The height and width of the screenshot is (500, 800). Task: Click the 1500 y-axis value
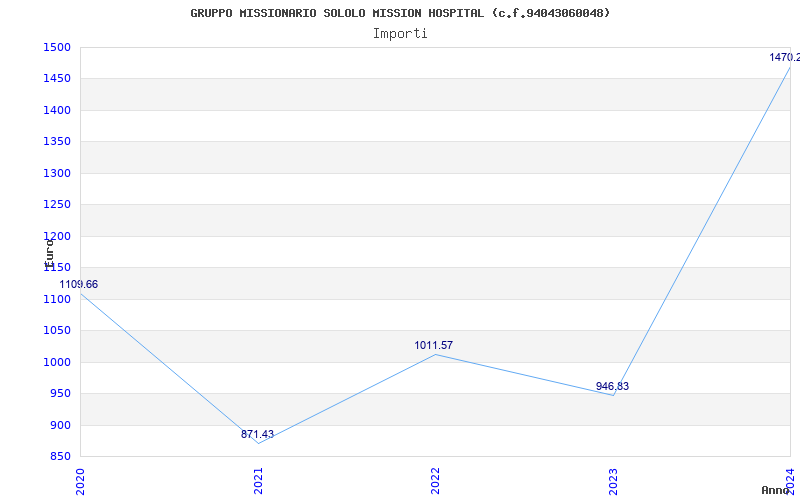click(x=57, y=47)
